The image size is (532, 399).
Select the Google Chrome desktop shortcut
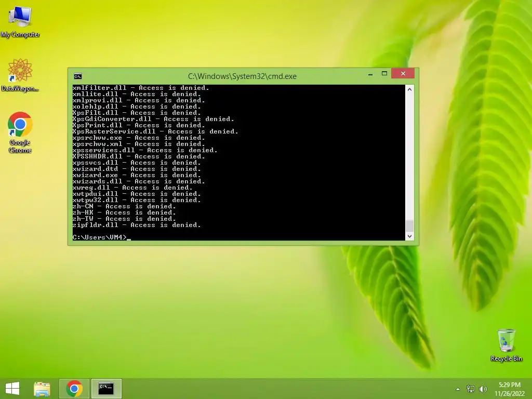(20, 132)
